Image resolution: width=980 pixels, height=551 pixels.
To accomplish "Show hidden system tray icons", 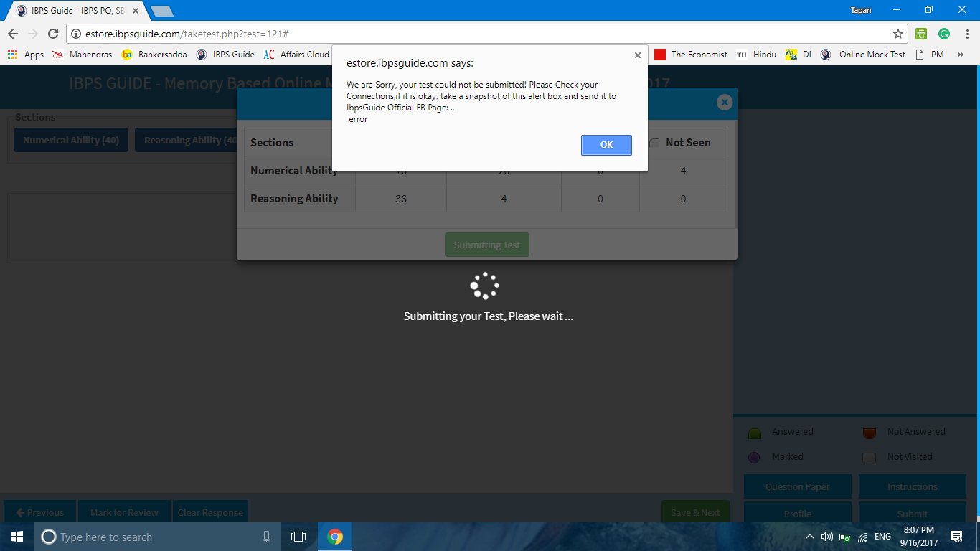I will coord(810,537).
